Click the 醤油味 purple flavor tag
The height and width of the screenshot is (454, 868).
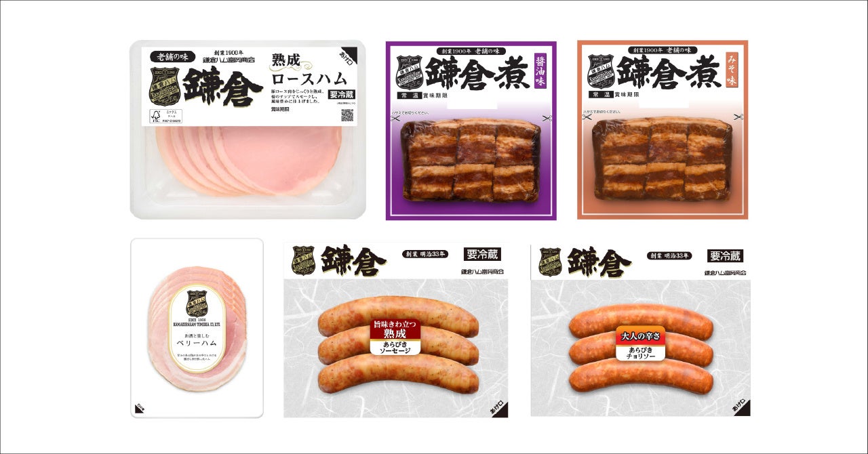pos(540,70)
